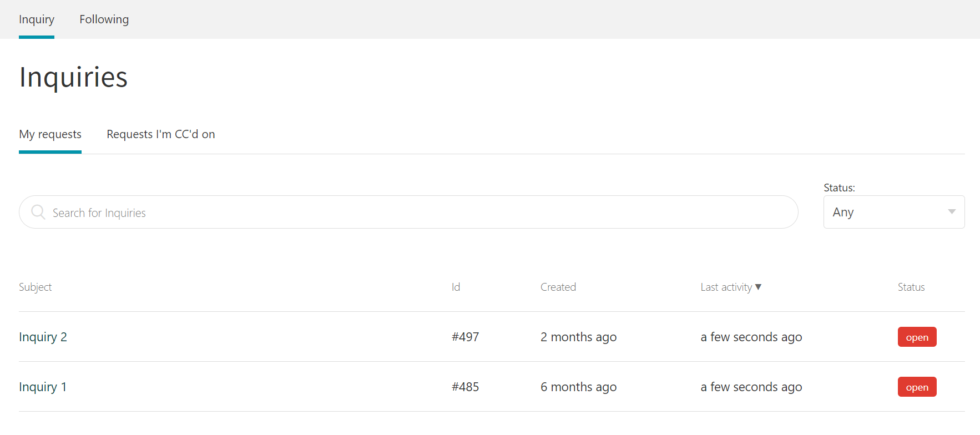Click the open status badge for Inquiry 1

[917, 387]
